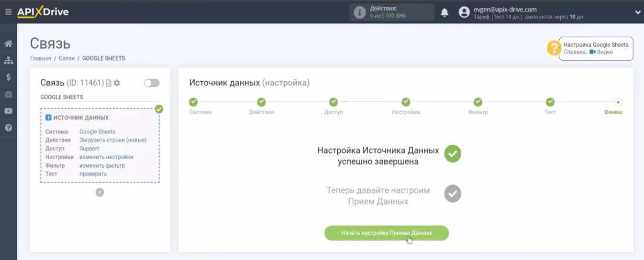The width and height of the screenshot is (644, 260).
Task: Open the notifications bell
Action: pos(444,12)
